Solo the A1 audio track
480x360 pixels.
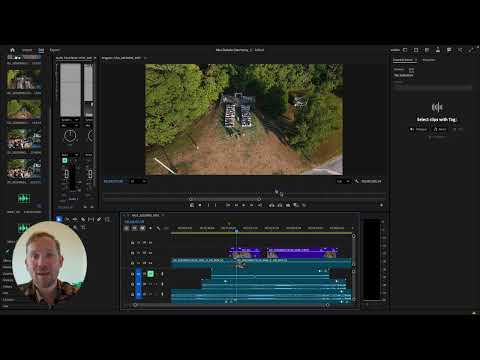point(156,274)
